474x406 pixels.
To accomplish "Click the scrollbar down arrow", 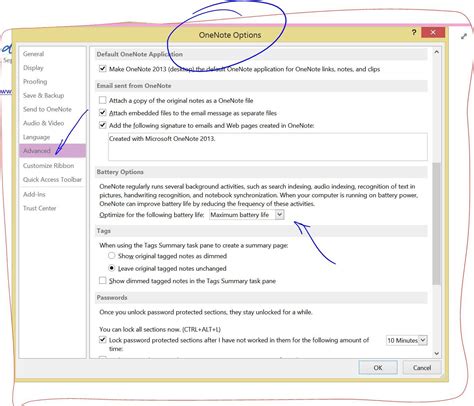I will click(x=436, y=353).
